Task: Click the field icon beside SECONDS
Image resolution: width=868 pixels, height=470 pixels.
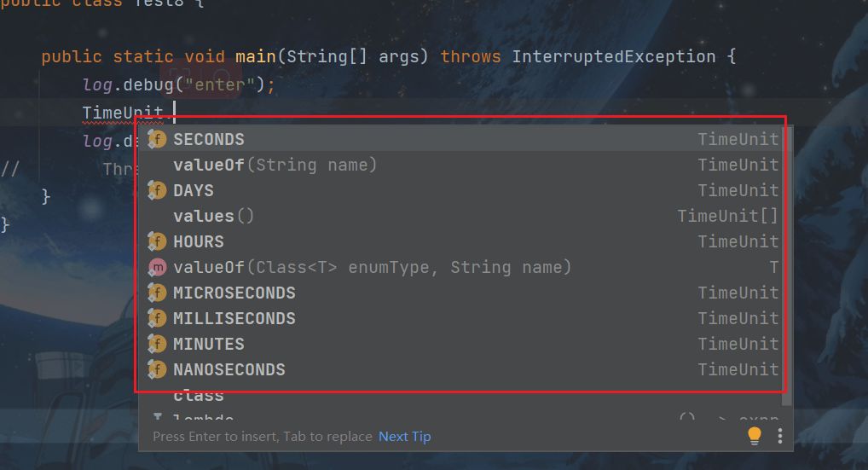Action: [x=157, y=139]
